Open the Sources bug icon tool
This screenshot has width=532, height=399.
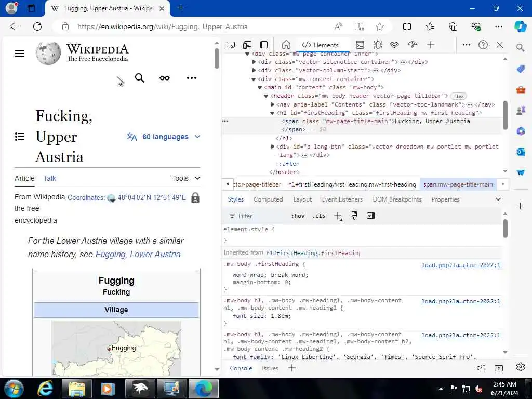click(378, 45)
